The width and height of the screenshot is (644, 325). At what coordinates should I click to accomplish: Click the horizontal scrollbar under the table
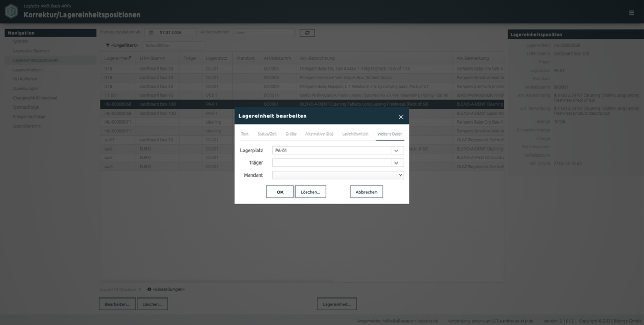pyautogui.click(x=217, y=281)
